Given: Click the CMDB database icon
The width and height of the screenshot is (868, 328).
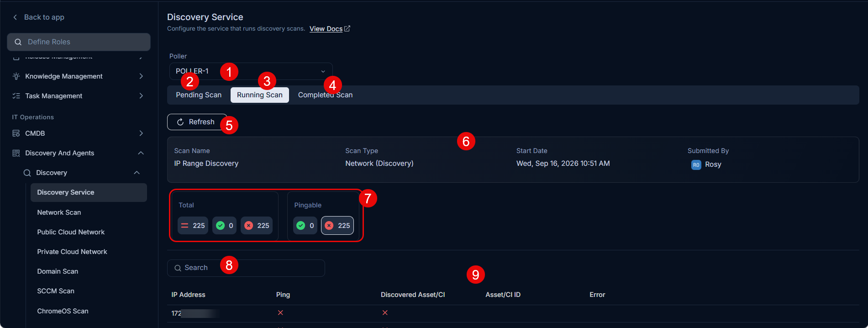Looking at the screenshot, I should [16, 133].
